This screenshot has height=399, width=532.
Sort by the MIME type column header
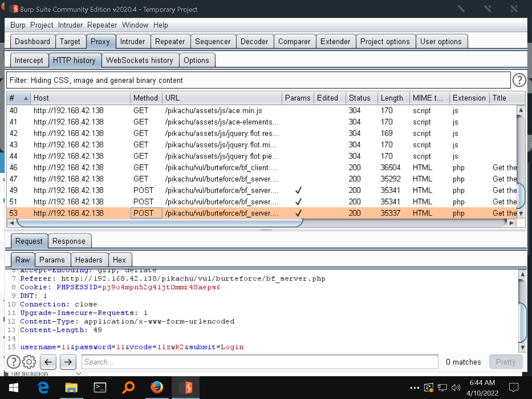429,98
